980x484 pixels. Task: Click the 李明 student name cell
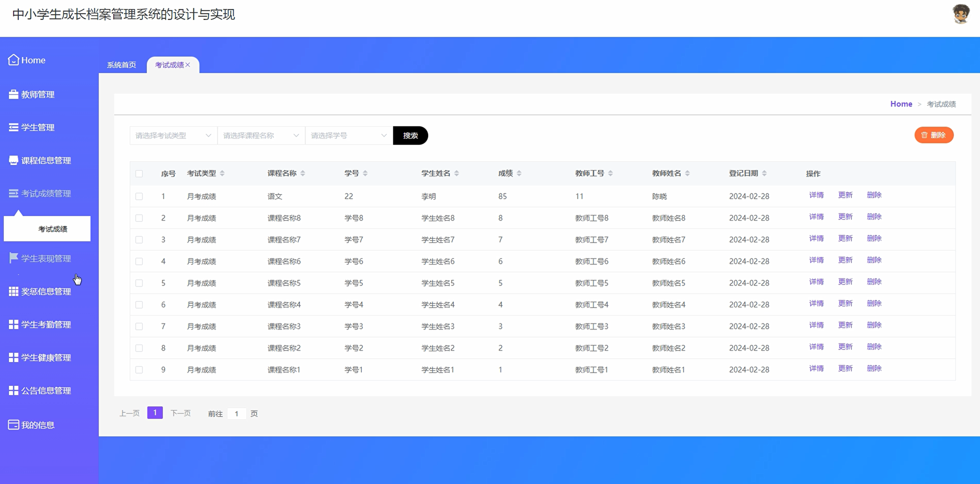429,196
